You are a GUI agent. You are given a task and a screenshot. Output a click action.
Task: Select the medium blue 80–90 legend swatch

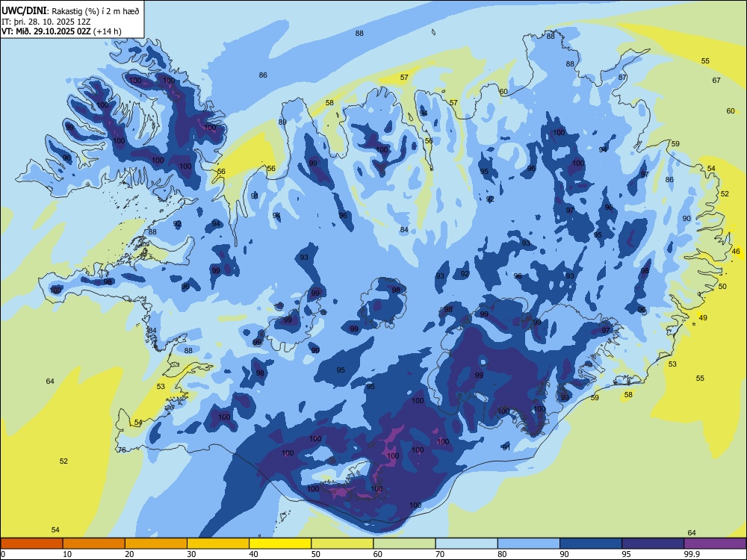click(x=529, y=544)
